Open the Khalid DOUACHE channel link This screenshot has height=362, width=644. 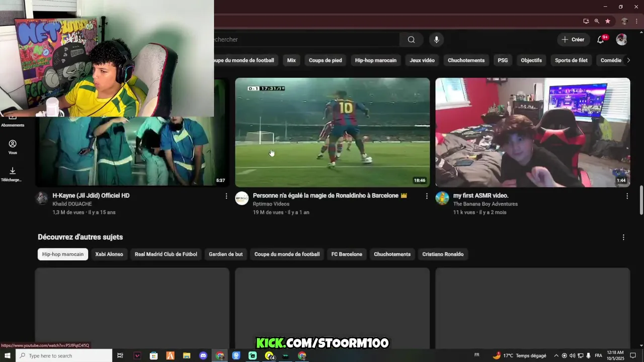tap(72, 204)
